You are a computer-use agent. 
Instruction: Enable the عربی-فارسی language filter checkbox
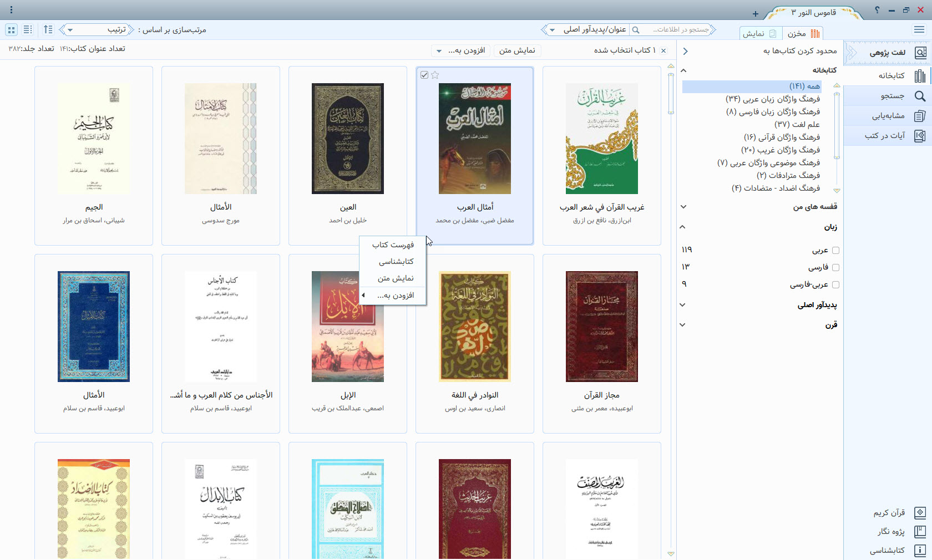point(835,284)
